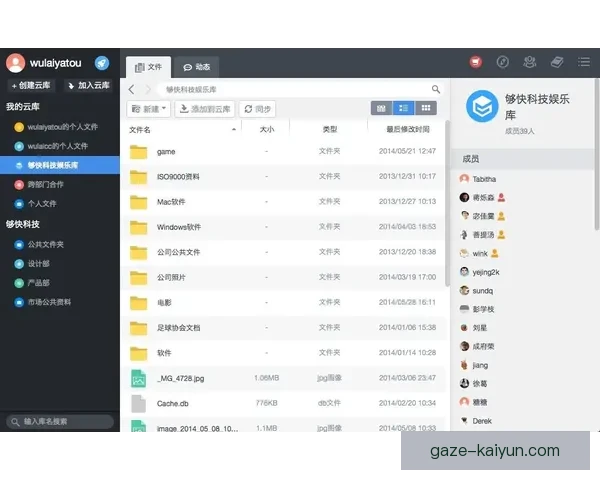The height and width of the screenshot is (480, 600).
Task: Select the 文件 tab
Action: point(148,67)
